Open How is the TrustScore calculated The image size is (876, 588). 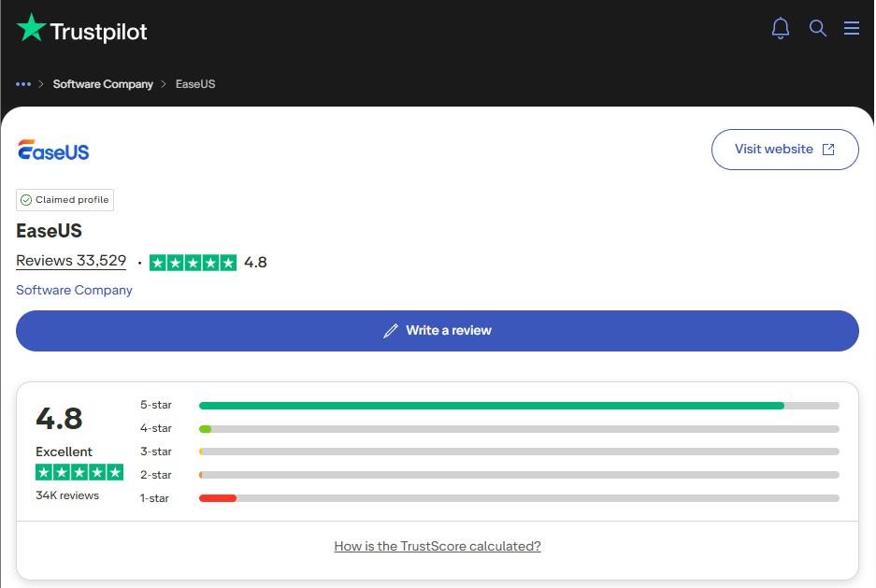point(438,546)
